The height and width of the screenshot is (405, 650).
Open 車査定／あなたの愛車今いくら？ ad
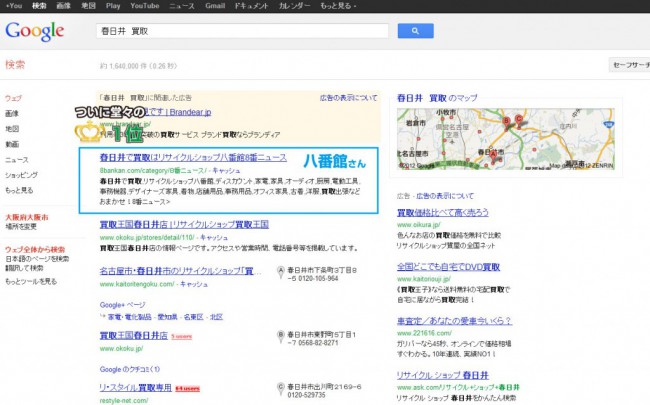point(454,321)
